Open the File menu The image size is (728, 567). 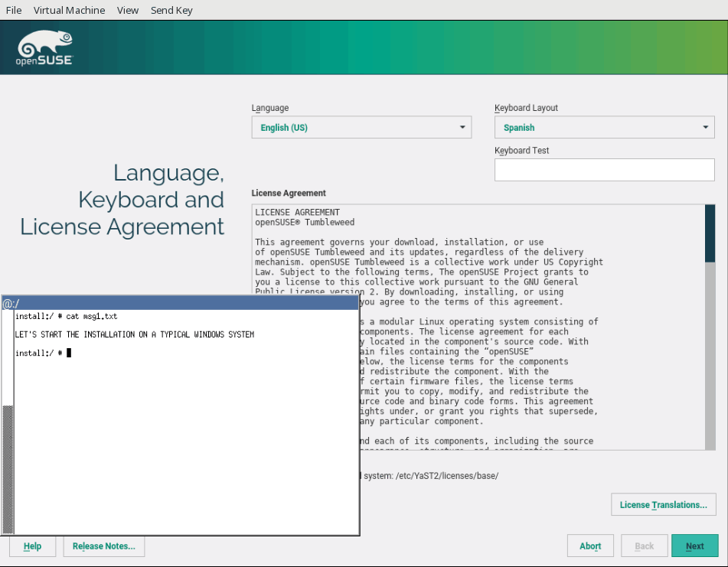coord(14,10)
